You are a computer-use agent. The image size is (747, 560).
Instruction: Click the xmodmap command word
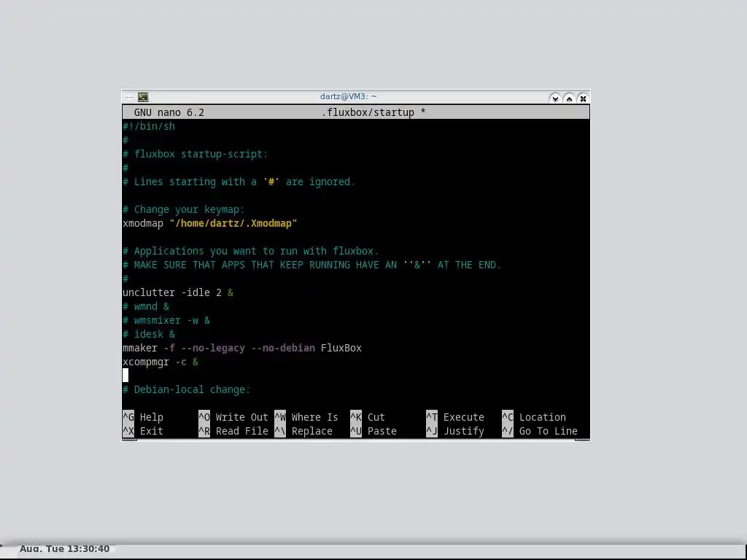pyautogui.click(x=143, y=223)
